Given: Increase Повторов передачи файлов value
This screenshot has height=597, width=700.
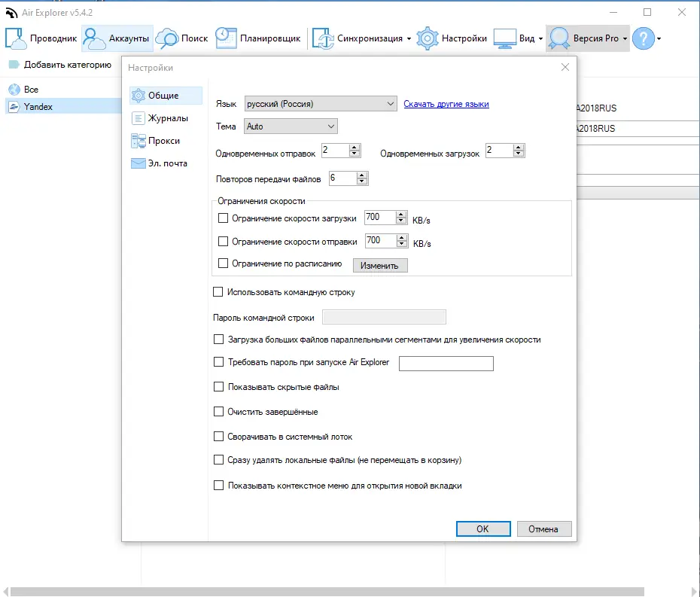Looking at the screenshot, I should click(362, 175).
